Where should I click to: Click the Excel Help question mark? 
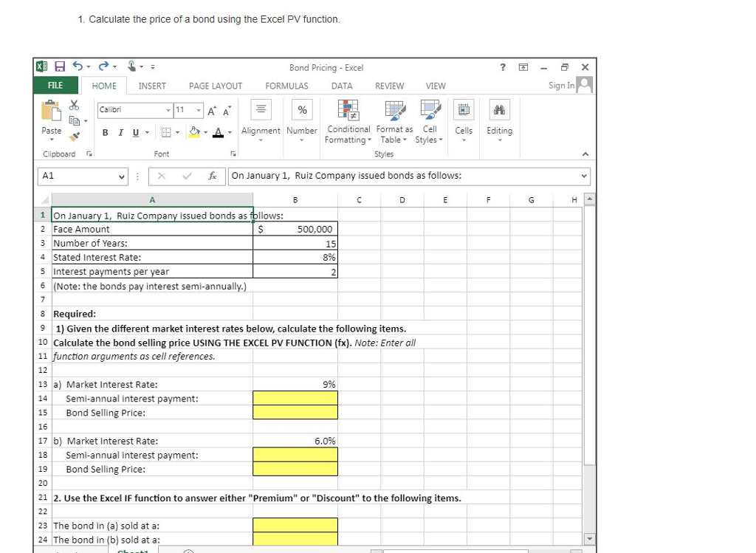tap(503, 67)
